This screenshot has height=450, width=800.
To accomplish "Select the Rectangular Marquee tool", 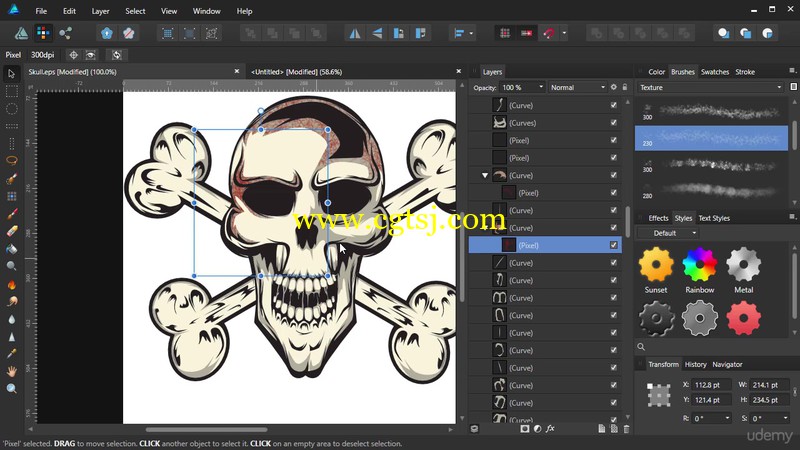I will [x=11, y=92].
